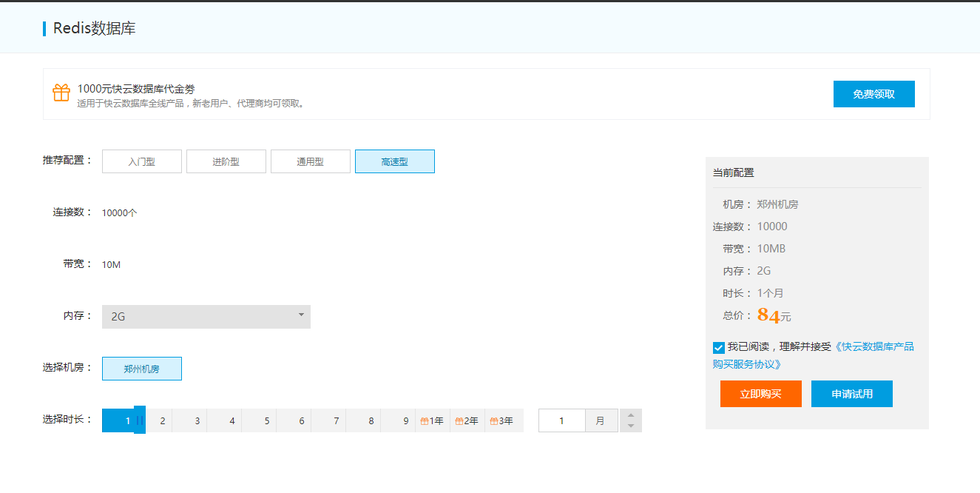Click the 申请试用 button

point(851,394)
